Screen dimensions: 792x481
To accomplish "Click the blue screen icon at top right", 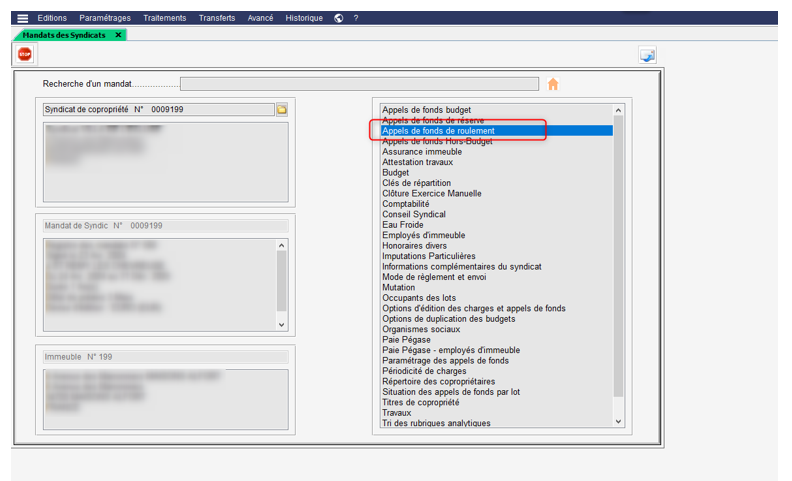I will point(647,55).
